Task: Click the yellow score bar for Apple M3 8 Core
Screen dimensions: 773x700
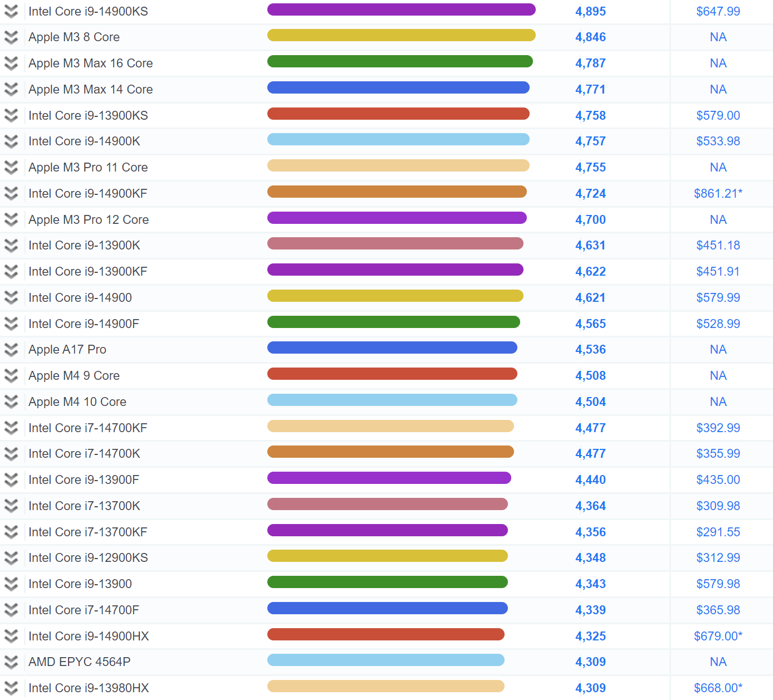Action: pos(402,36)
